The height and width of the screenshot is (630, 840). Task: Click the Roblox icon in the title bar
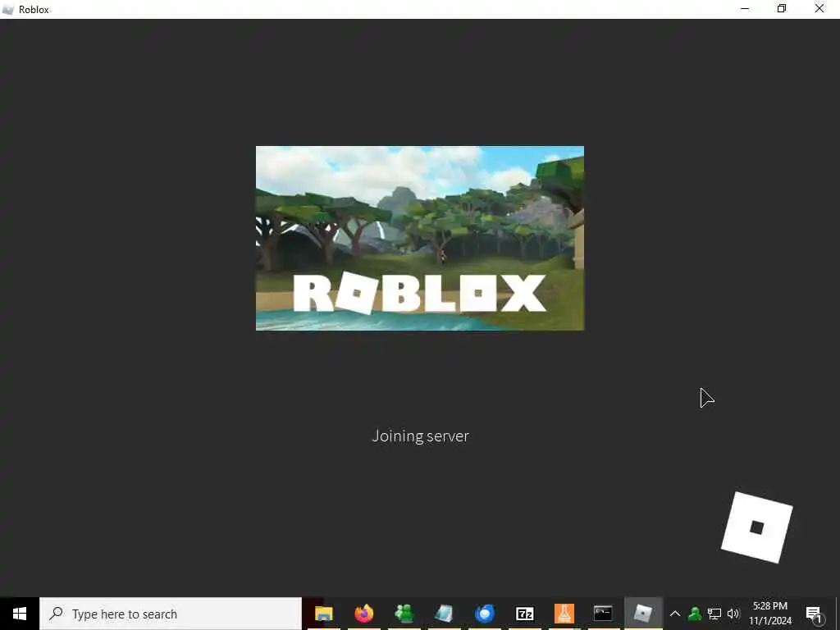tap(7, 10)
